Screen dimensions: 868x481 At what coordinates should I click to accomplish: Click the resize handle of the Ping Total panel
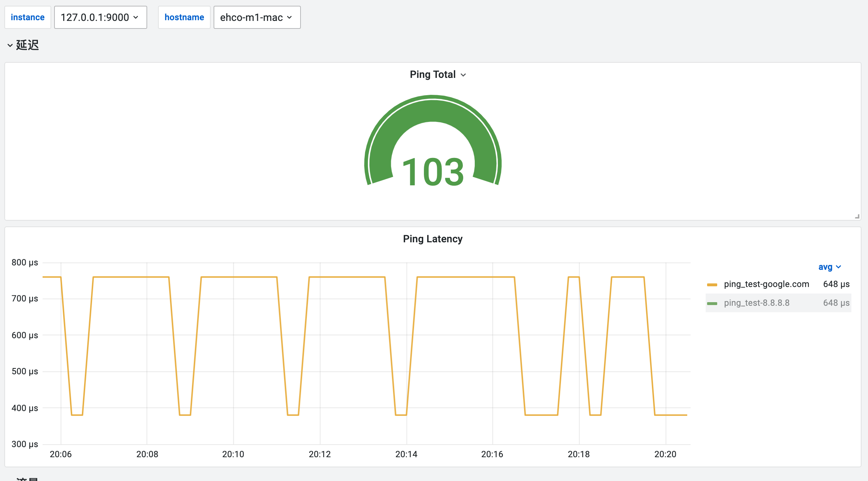click(x=857, y=216)
